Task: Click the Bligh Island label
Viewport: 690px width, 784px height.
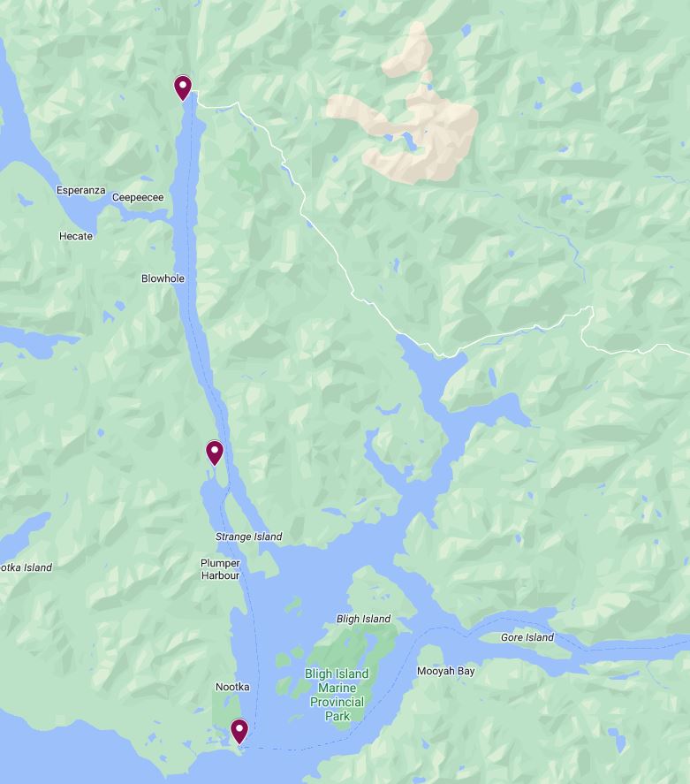Action: point(363,619)
